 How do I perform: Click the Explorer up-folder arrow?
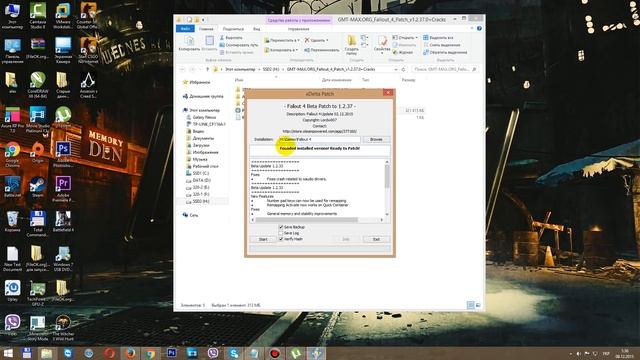207,69
